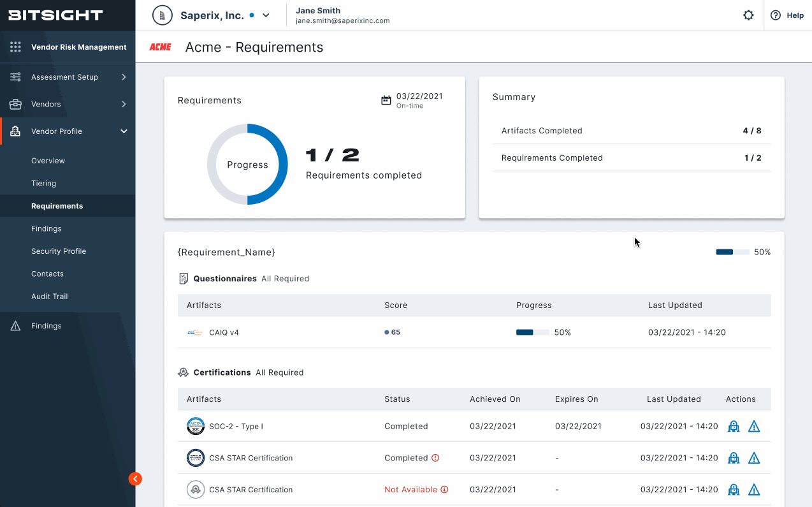
Task: Open SOC-2 - Type I artifact
Action: (x=236, y=426)
